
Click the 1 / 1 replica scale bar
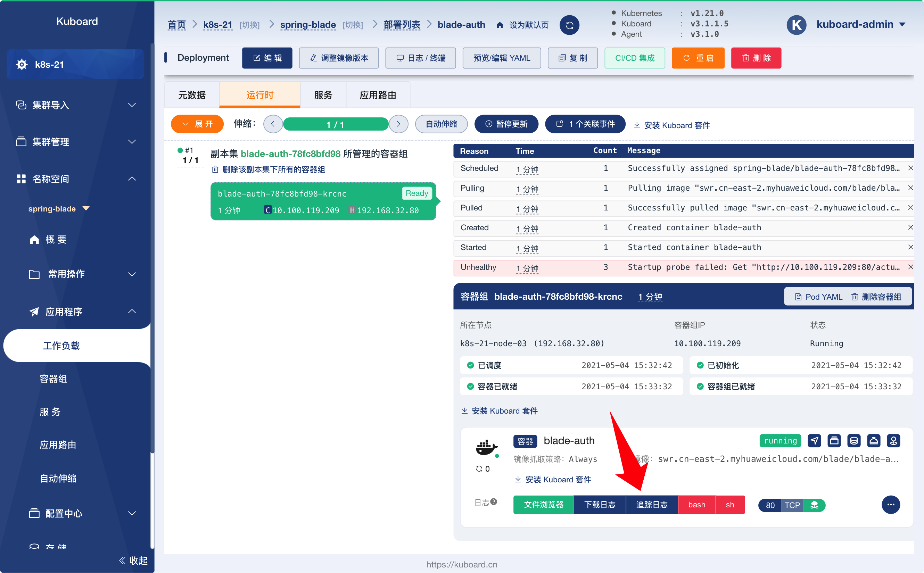[336, 124]
